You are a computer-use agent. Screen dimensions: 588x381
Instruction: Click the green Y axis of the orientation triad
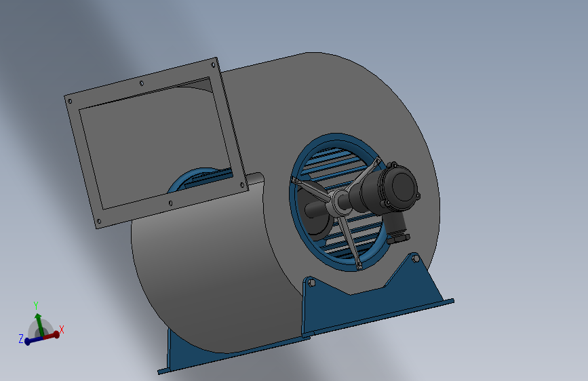(x=39, y=325)
